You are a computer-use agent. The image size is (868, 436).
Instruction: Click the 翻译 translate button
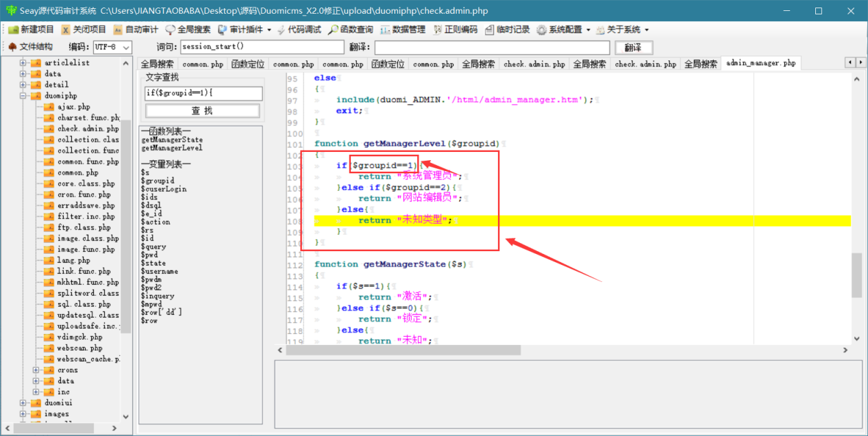[634, 47]
